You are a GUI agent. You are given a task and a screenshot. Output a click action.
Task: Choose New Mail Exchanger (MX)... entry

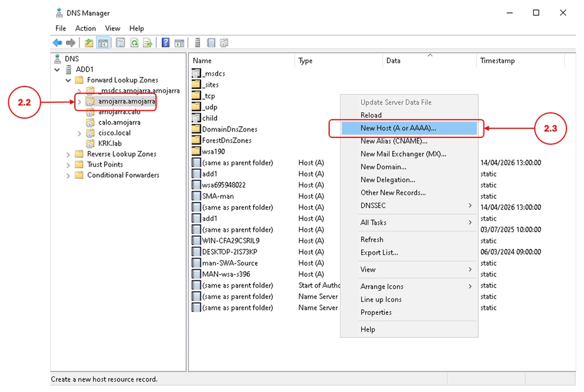409,154
